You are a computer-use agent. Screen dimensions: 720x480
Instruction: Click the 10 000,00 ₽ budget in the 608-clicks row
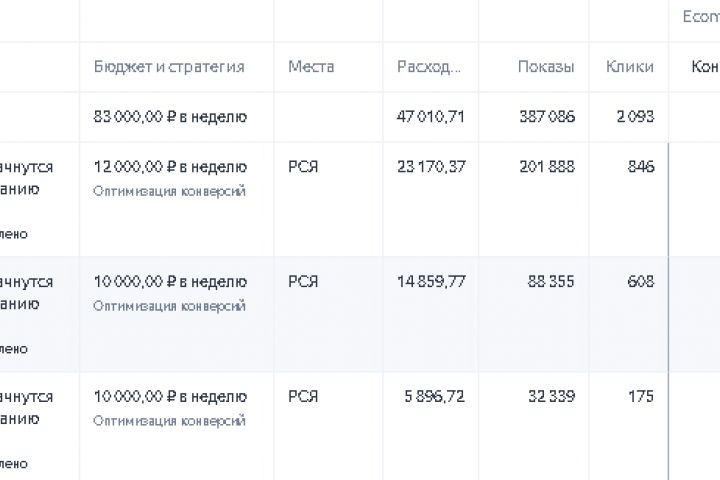(x=169, y=282)
